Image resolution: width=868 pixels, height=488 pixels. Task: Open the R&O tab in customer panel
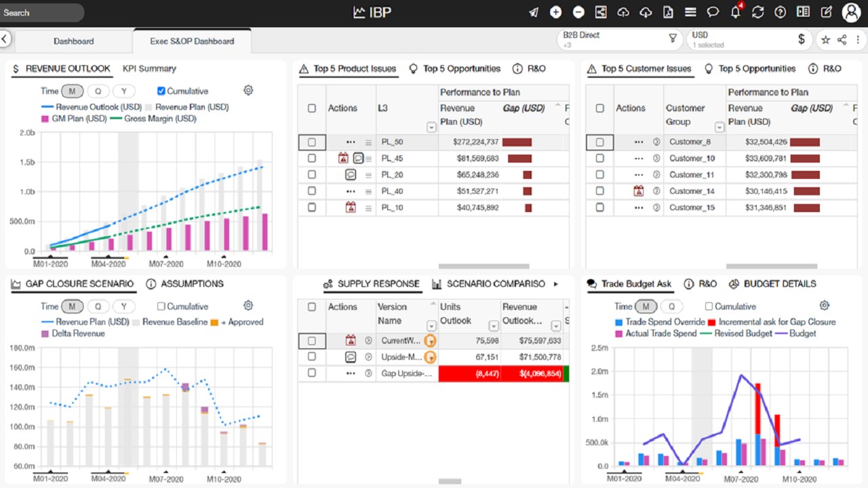(x=825, y=68)
